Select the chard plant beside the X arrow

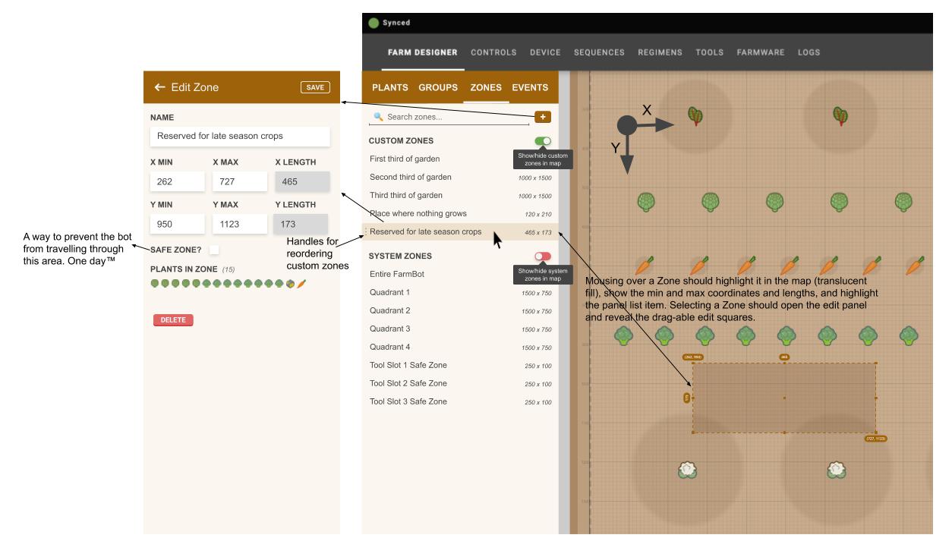[x=695, y=116]
